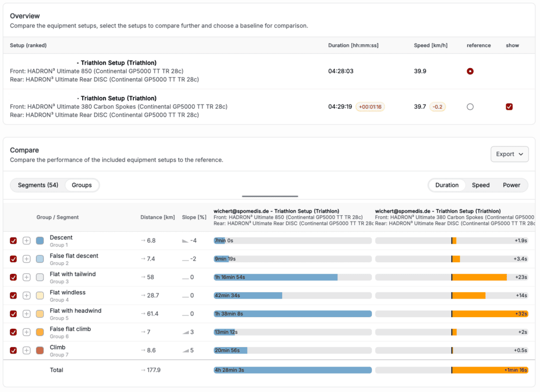Click the Slope [%] column header
Screen dimensions: 540x392
click(194, 217)
